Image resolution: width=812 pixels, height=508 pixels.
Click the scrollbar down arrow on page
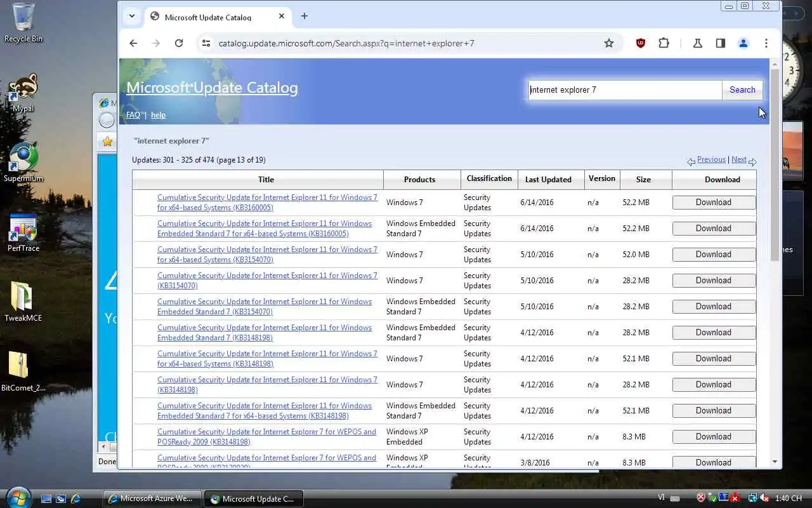tap(775, 462)
